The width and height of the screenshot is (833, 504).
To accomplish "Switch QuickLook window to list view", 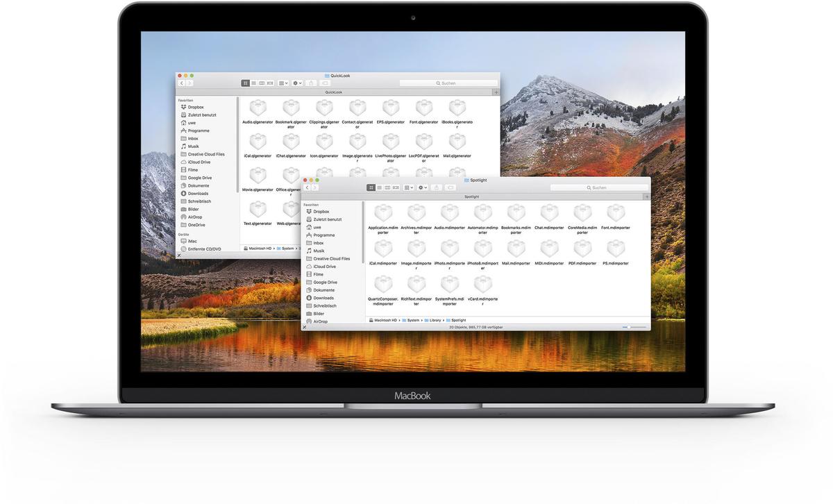I will [x=254, y=83].
